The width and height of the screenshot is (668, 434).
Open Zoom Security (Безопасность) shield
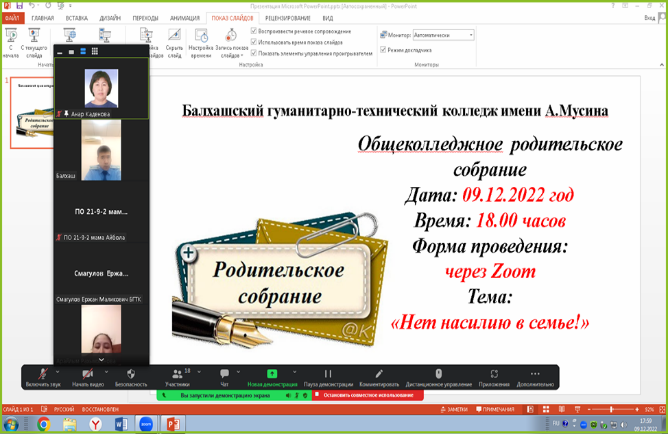(x=131, y=374)
